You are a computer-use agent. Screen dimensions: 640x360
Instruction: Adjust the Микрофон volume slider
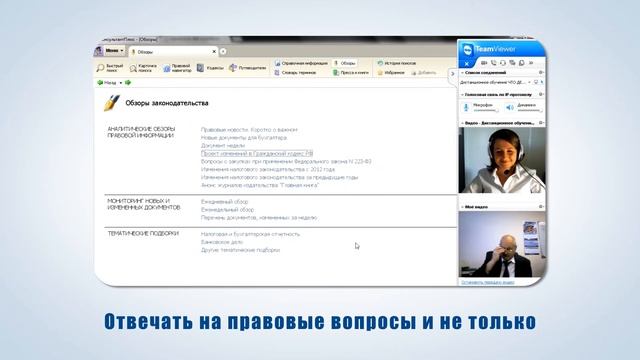click(486, 110)
